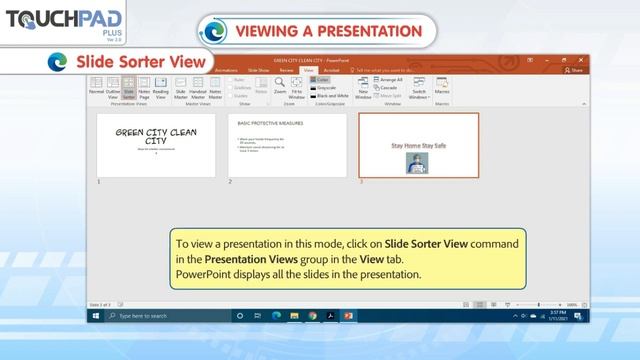Click the View tab
This screenshot has height=360, width=640.
[x=309, y=70]
